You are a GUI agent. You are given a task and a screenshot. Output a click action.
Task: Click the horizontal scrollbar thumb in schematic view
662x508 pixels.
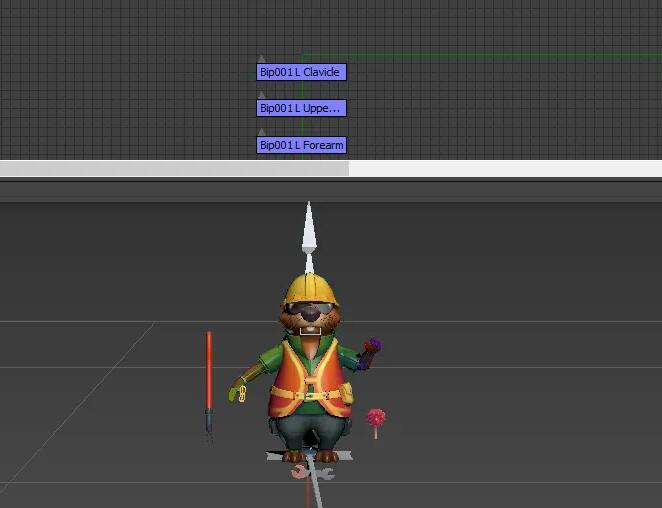click(x=174, y=168)
